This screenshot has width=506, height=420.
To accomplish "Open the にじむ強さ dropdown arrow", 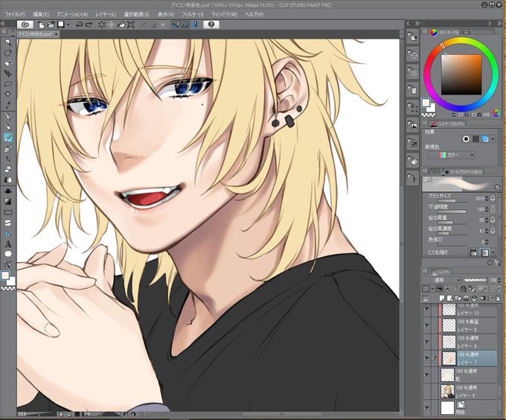I will [494, 252].
